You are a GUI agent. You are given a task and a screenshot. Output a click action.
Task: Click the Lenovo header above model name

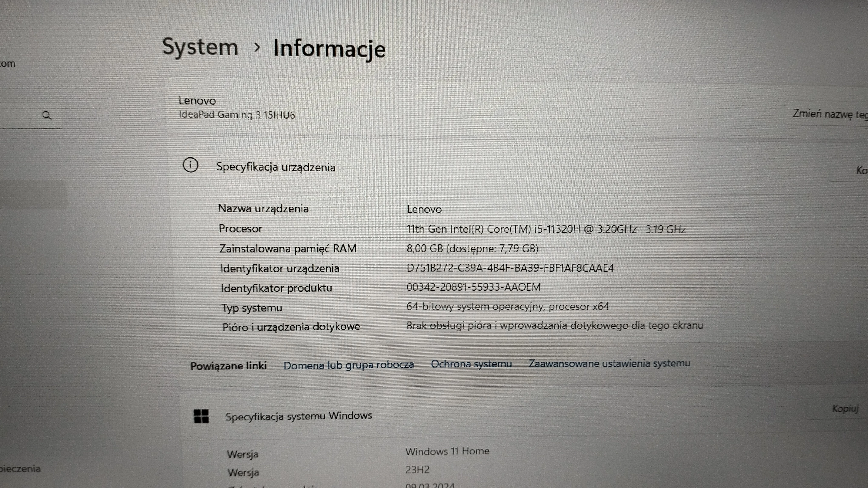(x=197, y=100)
